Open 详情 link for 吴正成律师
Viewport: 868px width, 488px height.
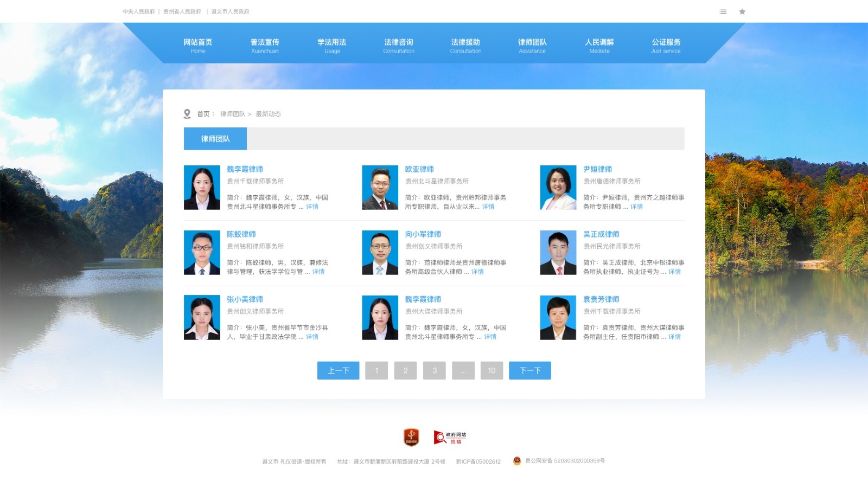pyautogui.click(x=674, y=272)
